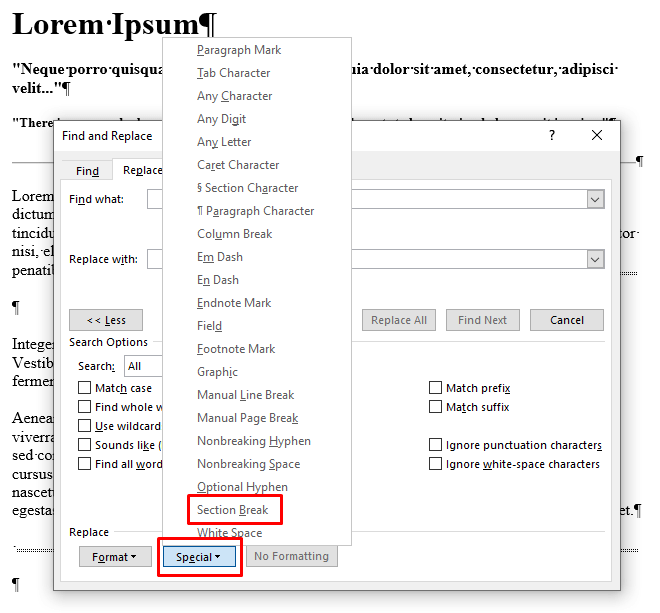Viewport: 660px width, 613px height.
Task: Tick the Match suffix checkbox
Action: (435, 407)
